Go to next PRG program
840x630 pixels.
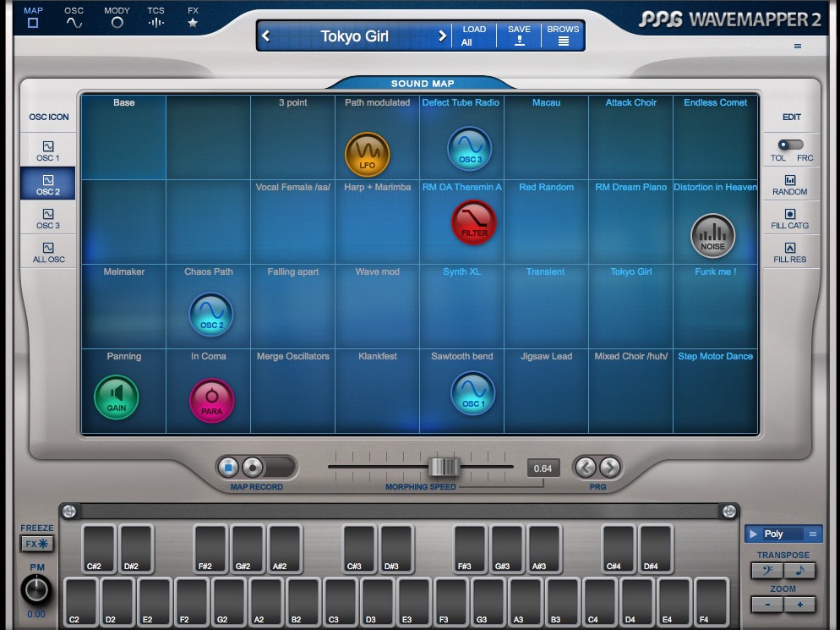[x=609, y=468]
